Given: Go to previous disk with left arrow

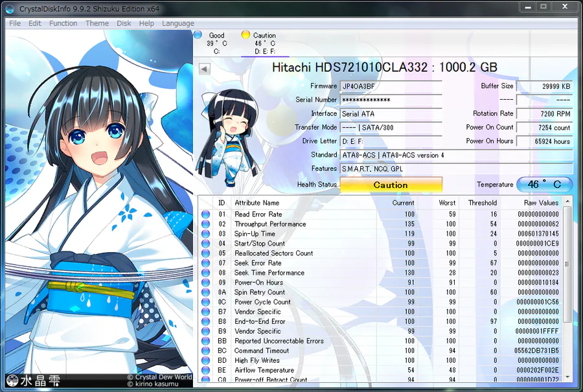Looking at the screenshot, I should (x=205, y=69).
